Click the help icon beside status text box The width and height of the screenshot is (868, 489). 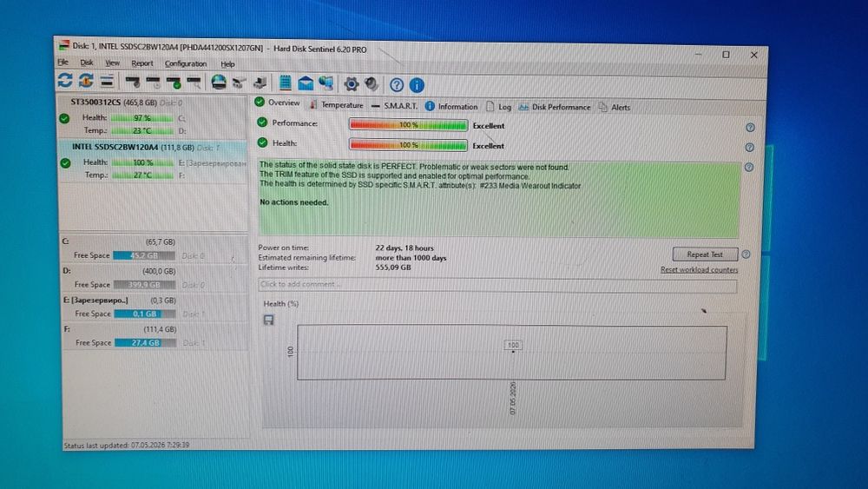(749, 167)
